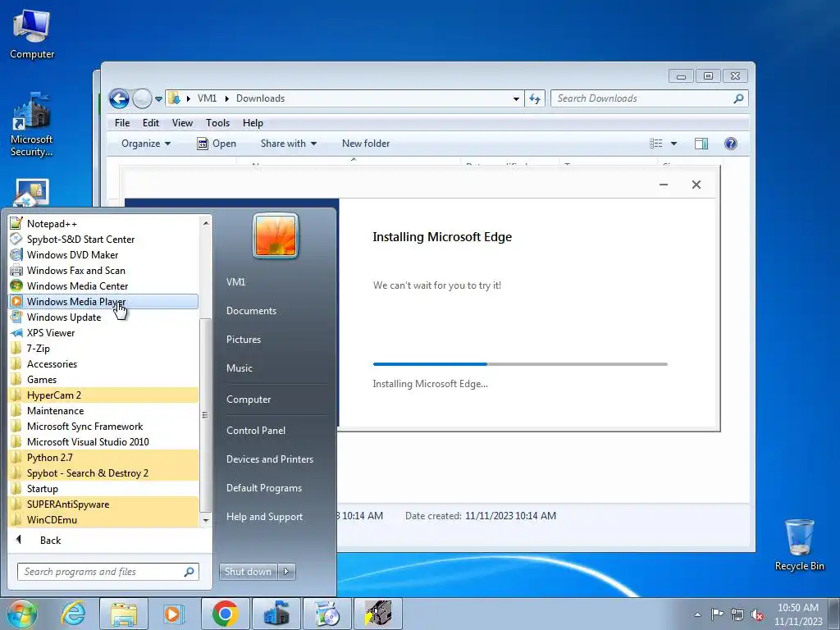The width and height of the screenshot is (840, 630).
Task: Open Help and Support
Action: pos(264,517)
